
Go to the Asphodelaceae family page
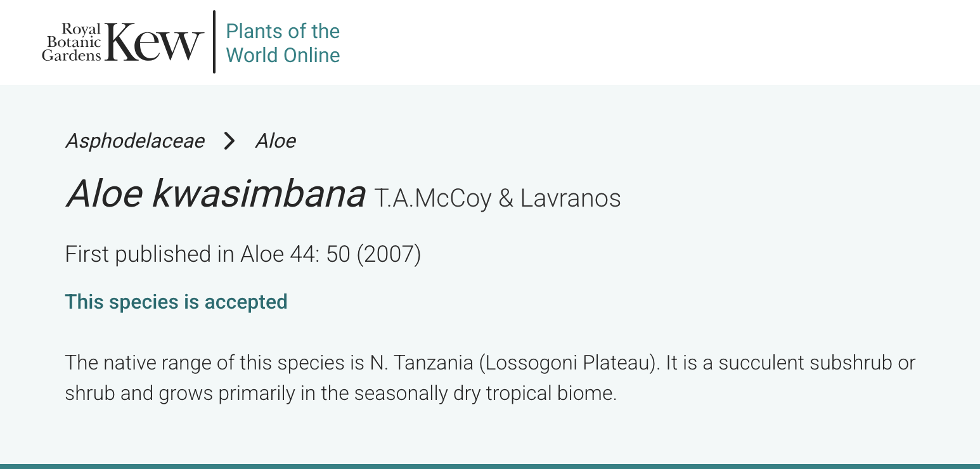click(134, 141)
